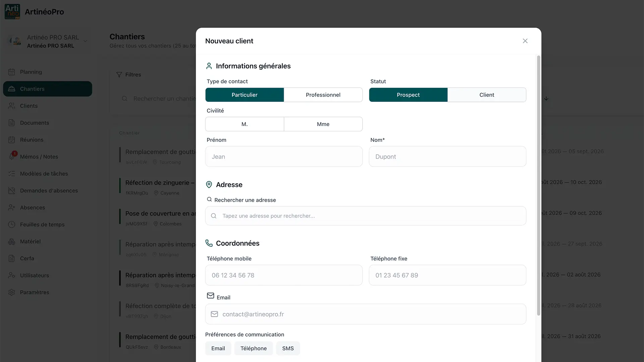This screenshot has height=362, width=644.
Task: Select the Chantiers hard-hat icon
Action: (x=12, y=89)
